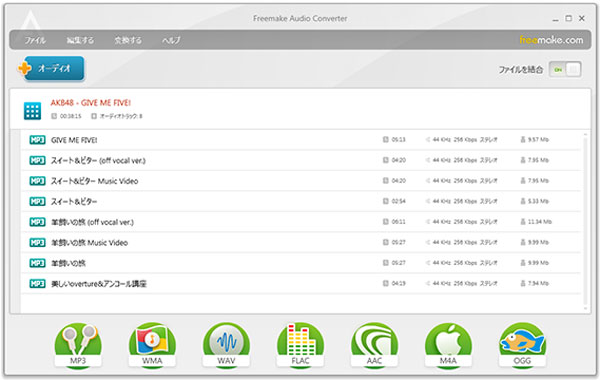Click MP3 badge of GIVE ME FIVE! track

click(38, 140)
